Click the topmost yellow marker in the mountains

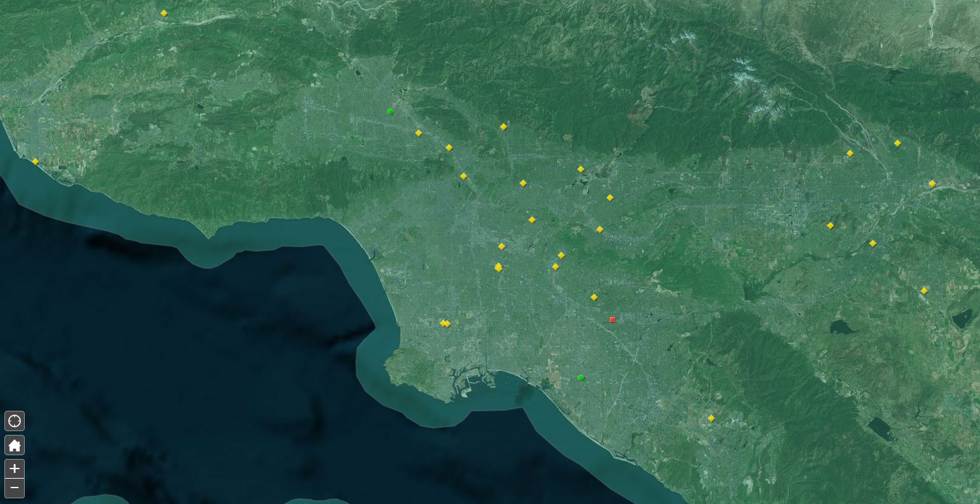pos(163,13)
